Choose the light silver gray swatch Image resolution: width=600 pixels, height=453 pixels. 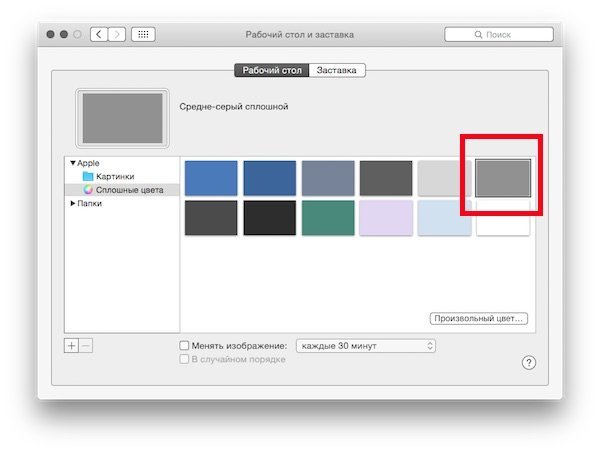tap(445, 178)
